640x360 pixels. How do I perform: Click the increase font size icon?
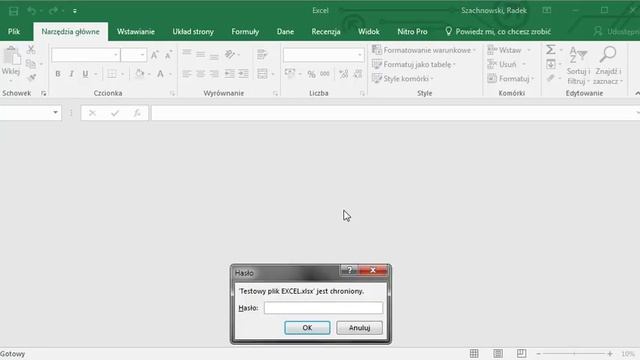point(155,55)
